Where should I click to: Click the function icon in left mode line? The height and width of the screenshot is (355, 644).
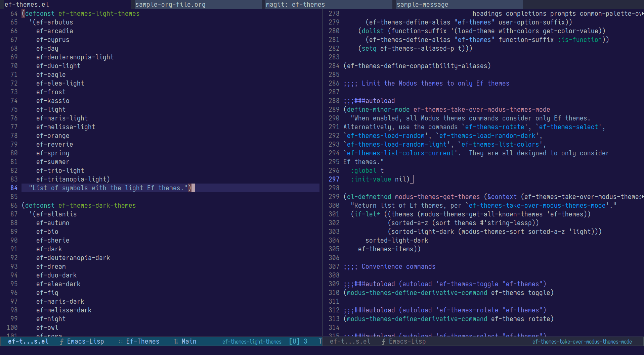(61, 342)
